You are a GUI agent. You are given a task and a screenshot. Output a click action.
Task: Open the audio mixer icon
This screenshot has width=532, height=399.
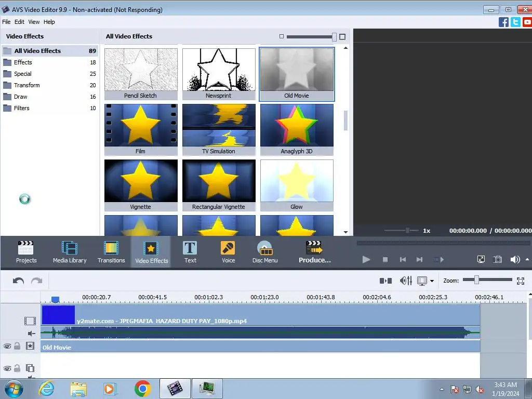tap(406, 281)
